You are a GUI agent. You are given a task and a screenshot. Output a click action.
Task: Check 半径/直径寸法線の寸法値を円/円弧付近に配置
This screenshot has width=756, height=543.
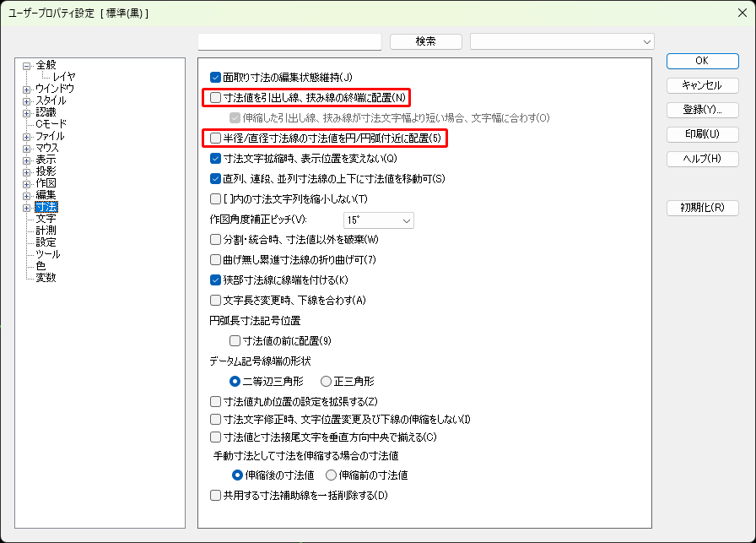click(216, 138)
